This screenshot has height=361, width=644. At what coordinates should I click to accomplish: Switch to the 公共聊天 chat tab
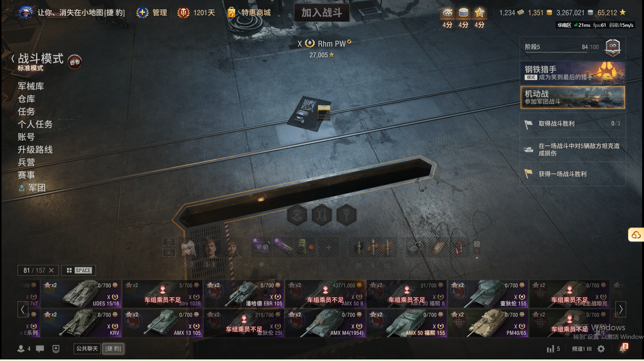click(x=86, y=348)
